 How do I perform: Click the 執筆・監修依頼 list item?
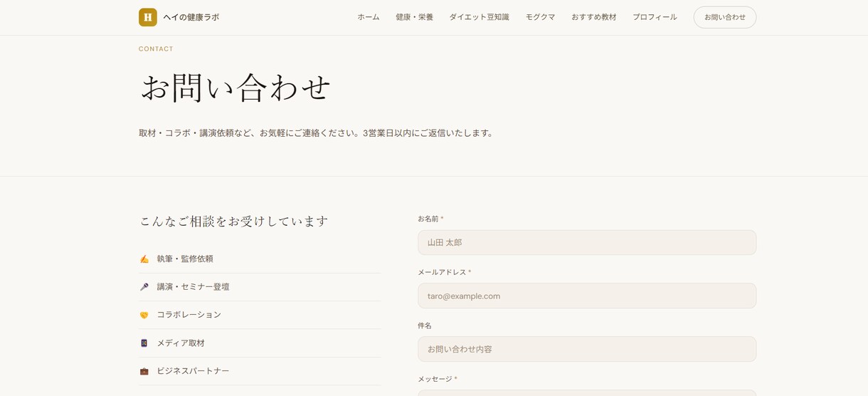260,259
